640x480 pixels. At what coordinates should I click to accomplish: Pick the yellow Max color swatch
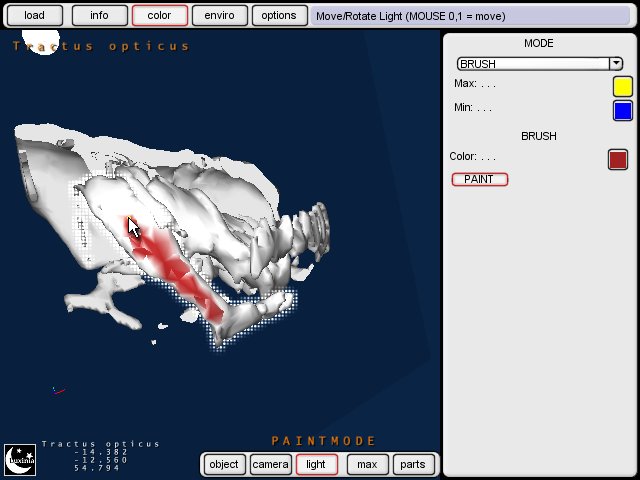pyautogui.click(x=622, y=87)
